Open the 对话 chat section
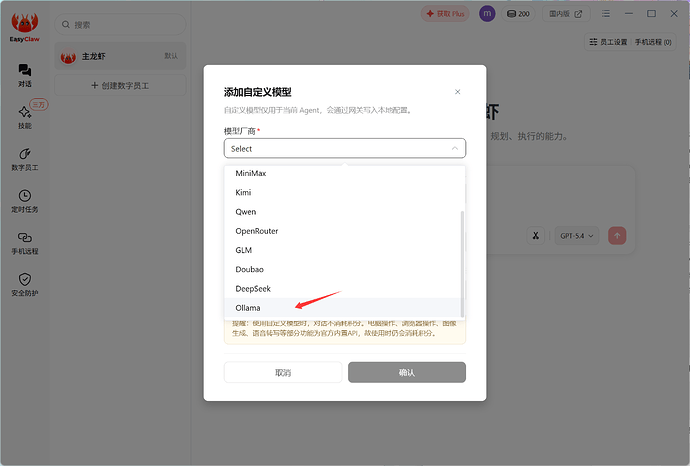690x466 pixels. pos(25,75)
